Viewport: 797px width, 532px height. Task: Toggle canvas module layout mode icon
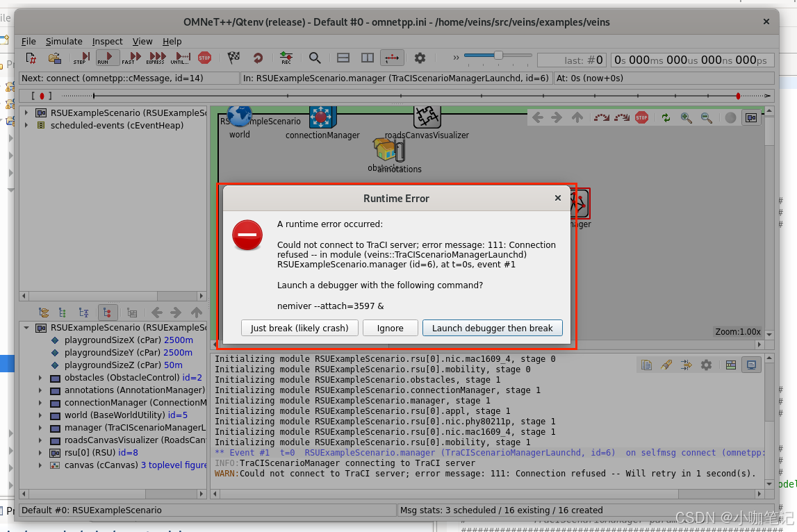751,118
